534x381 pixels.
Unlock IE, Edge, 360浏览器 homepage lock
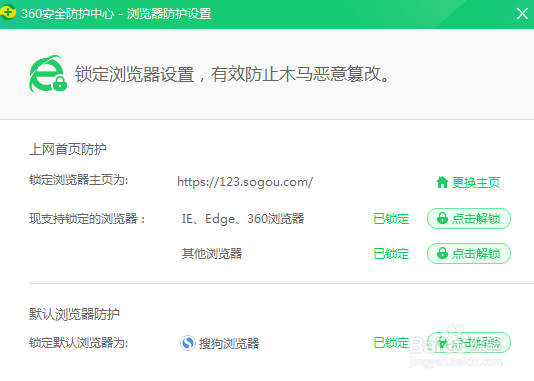469,218
